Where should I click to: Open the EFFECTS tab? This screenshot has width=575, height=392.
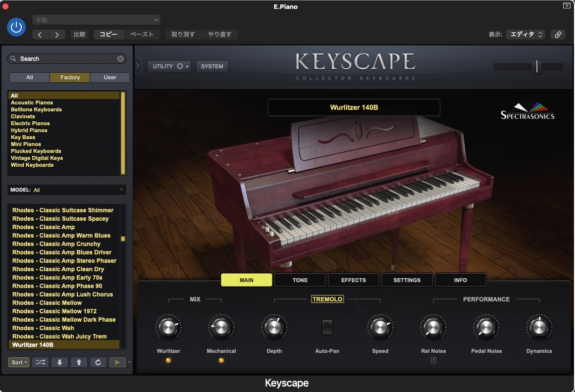[x=354, y=280]
